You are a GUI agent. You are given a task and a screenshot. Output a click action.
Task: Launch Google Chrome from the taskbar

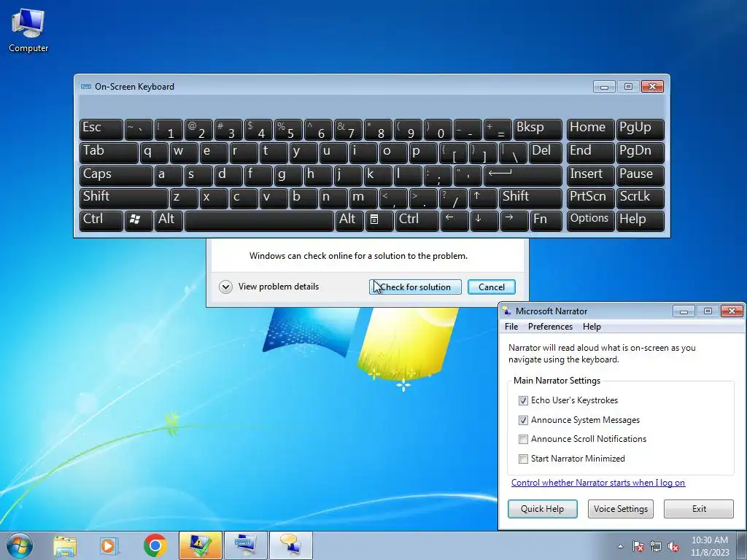pyautogui.click(x=155, y=545)
